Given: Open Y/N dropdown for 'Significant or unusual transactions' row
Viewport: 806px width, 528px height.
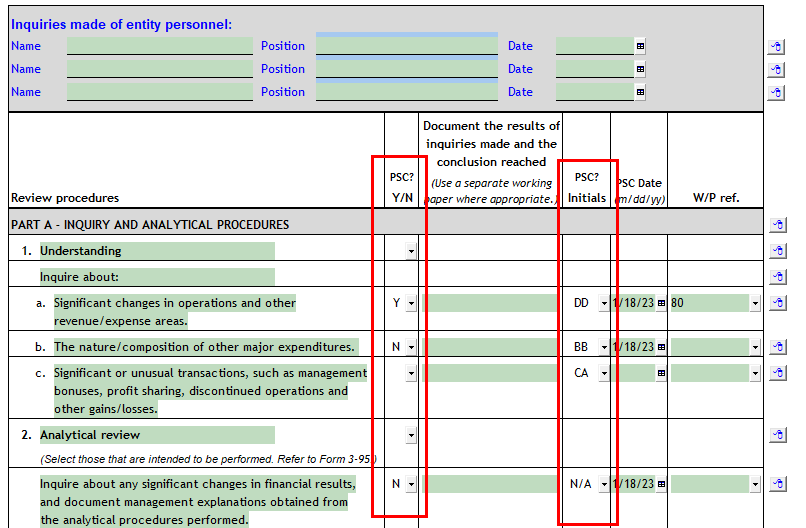Looking at the screenshot, I should click(411, 373).
